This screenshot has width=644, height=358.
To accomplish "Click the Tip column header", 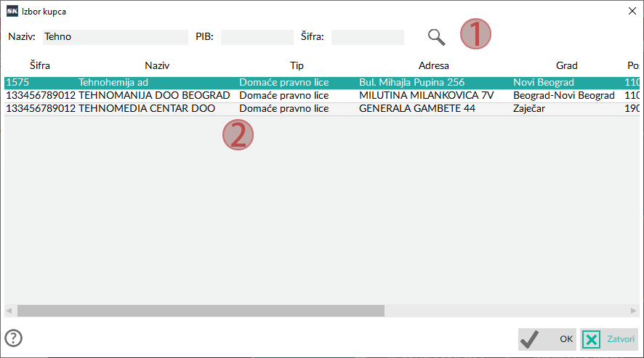I will point(297,65).
